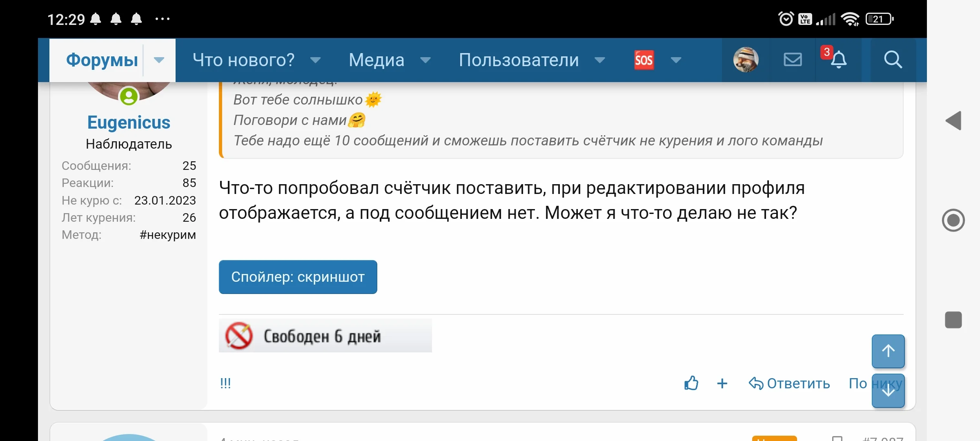Like the post with the thumbs-up icon
Image resolution: width=980 pixels, height=441 pixels.
692,383
